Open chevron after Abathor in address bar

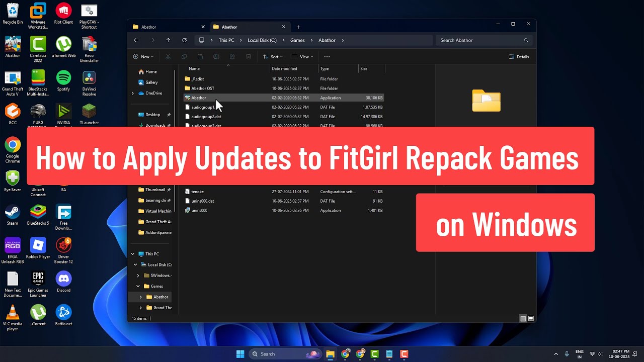pyautogui.click(x=343, y=40)
